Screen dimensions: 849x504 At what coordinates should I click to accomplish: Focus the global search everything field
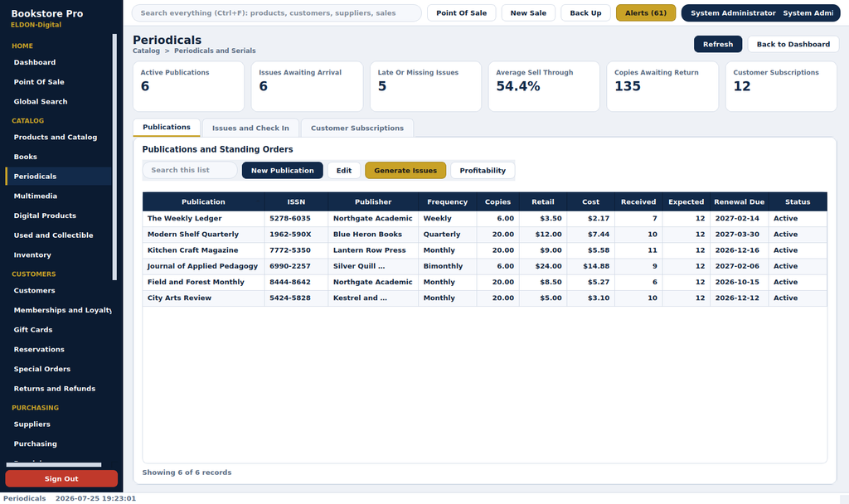(x=276, y=13)
